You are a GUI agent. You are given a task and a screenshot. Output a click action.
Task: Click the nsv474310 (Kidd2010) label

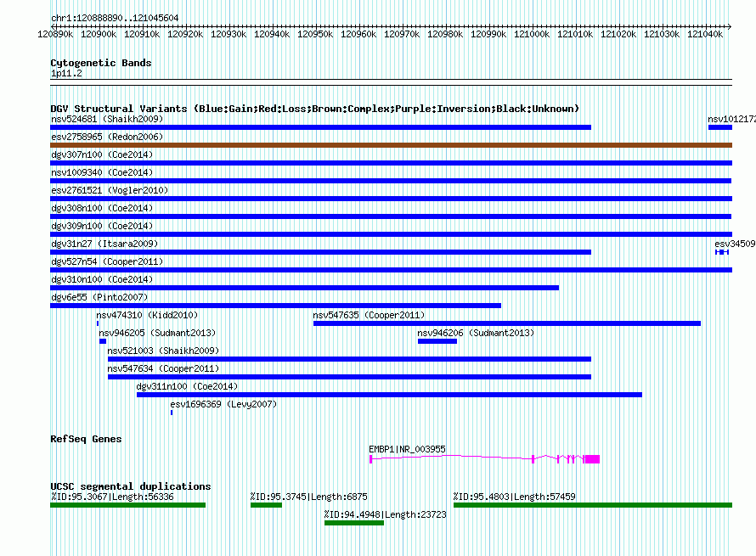tap(147, 315)
